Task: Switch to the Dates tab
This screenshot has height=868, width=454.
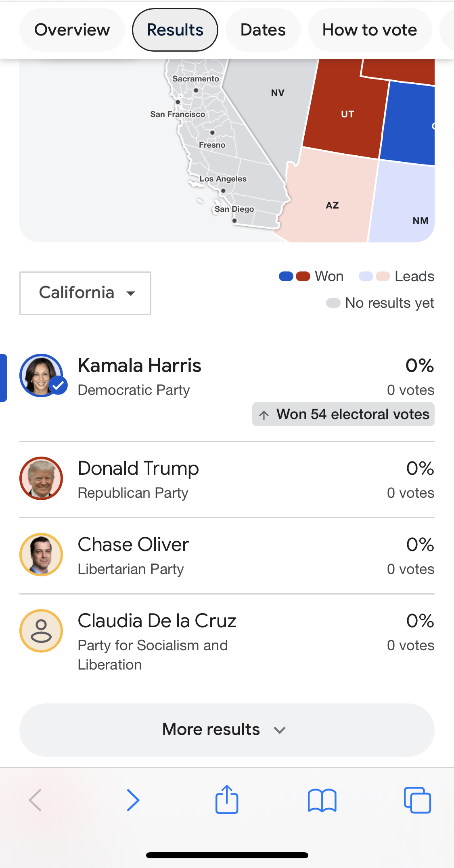Action: point(263,30)
